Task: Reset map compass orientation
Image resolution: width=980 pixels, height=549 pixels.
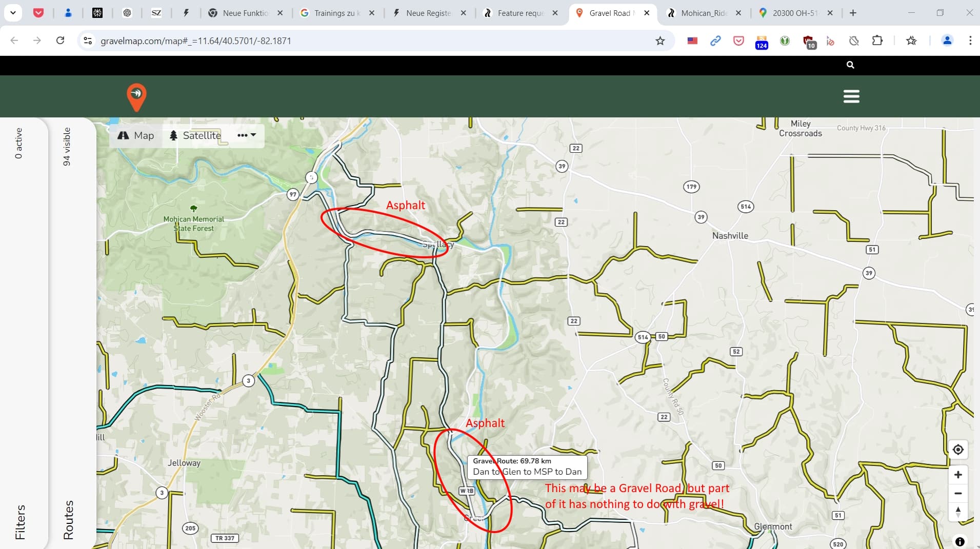Action: click(x=958, y=512)
